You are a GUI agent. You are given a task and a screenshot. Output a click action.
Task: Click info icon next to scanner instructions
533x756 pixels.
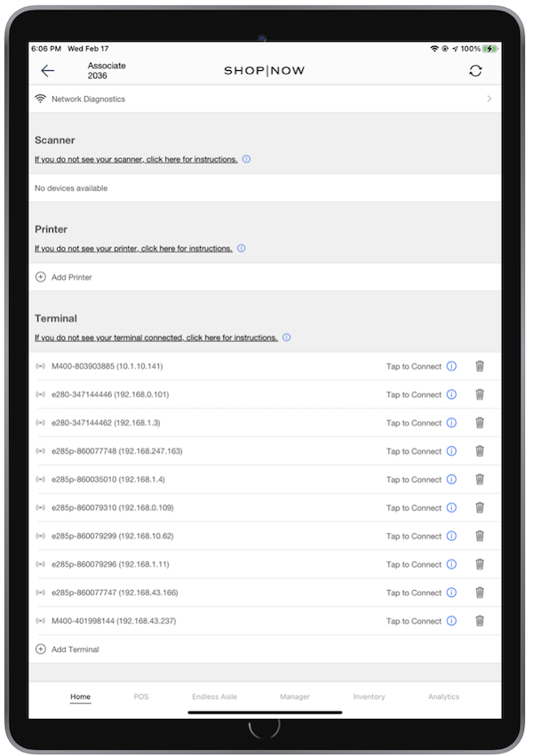(x=246, y=159)
